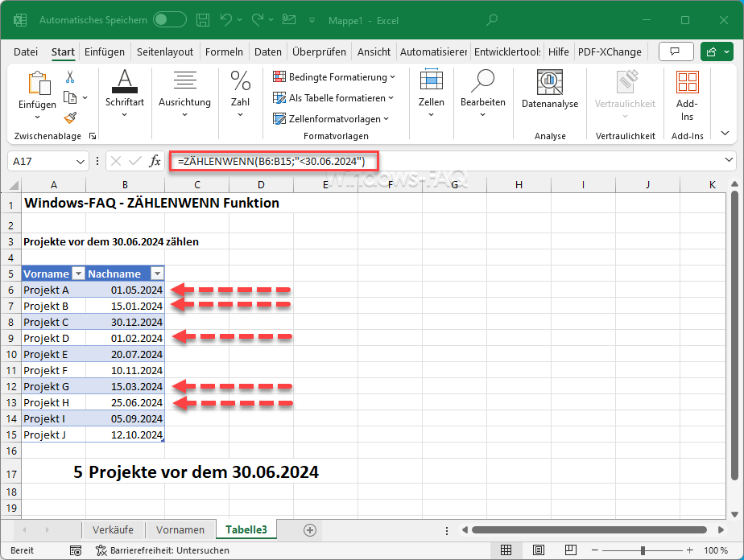Click inside the formula bar text

click(x=271, y=161)
